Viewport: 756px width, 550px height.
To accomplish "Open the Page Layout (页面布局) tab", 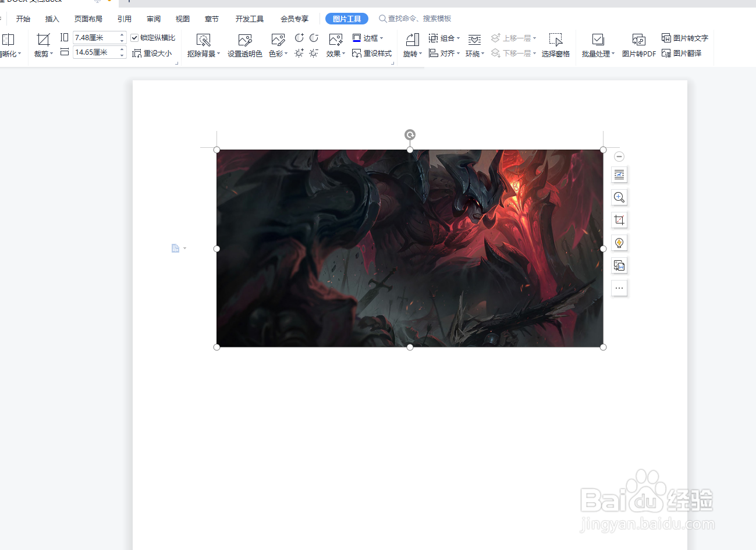I will tap(88, 19).
